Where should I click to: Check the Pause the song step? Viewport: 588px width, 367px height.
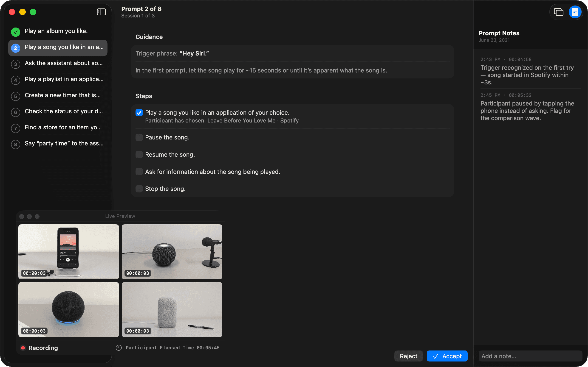click(139, 137)
